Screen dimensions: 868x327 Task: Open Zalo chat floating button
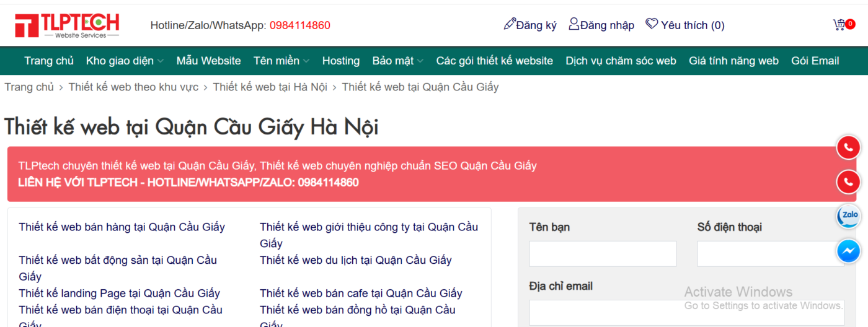coord(848,216)
